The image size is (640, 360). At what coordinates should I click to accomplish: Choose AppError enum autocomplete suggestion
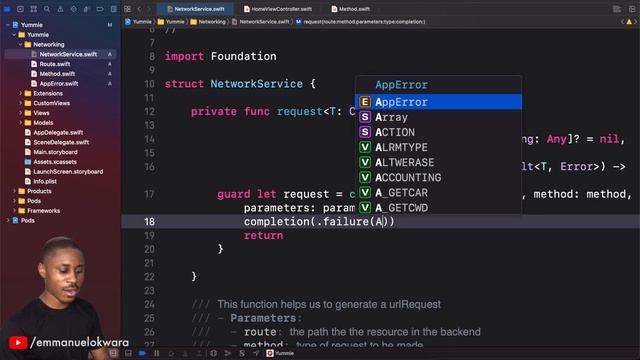438,102
